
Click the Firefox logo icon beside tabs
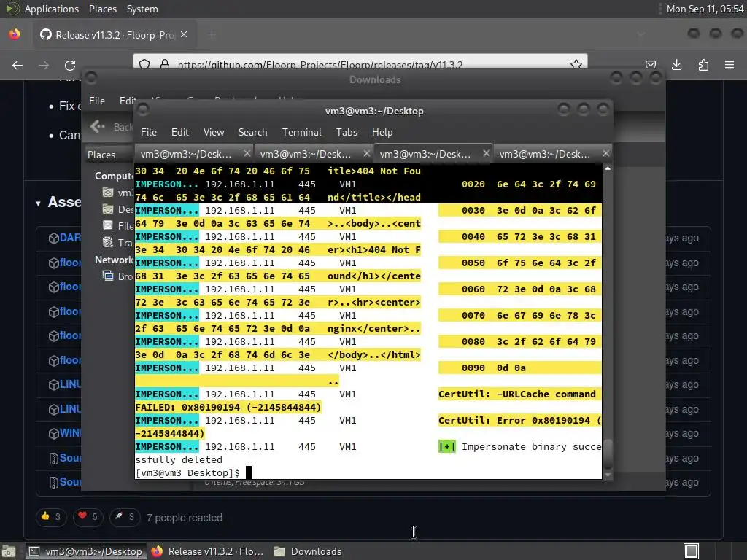click(15, 34)
